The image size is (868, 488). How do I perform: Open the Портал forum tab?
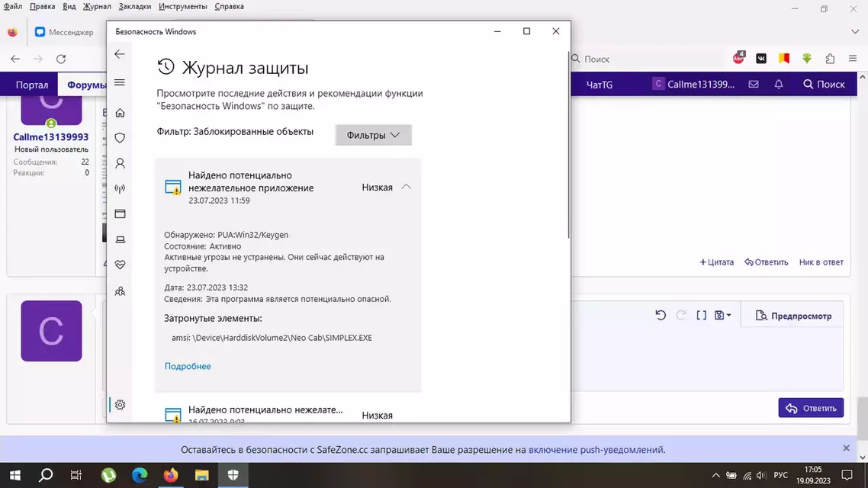[x=31, y=85]
